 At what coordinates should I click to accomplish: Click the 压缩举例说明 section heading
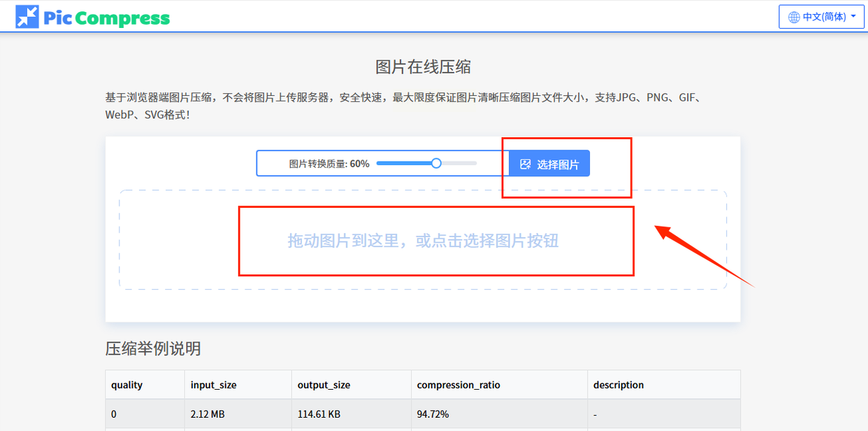[153, 348]
